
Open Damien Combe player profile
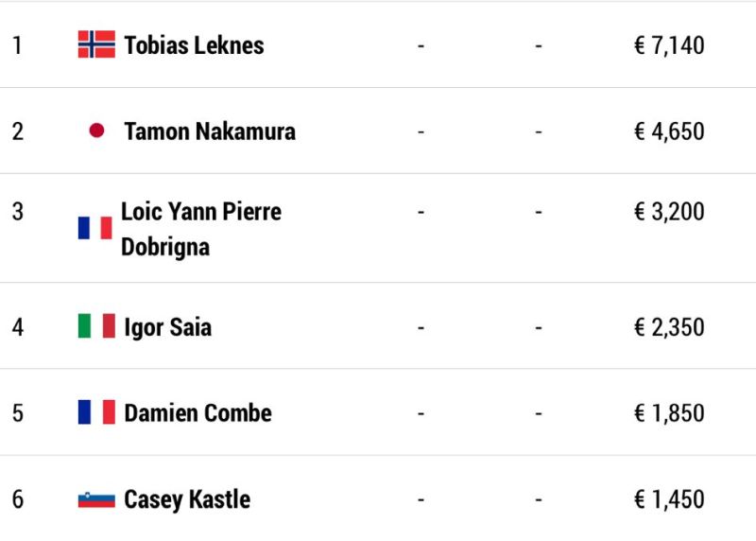[x=198, y=413]
